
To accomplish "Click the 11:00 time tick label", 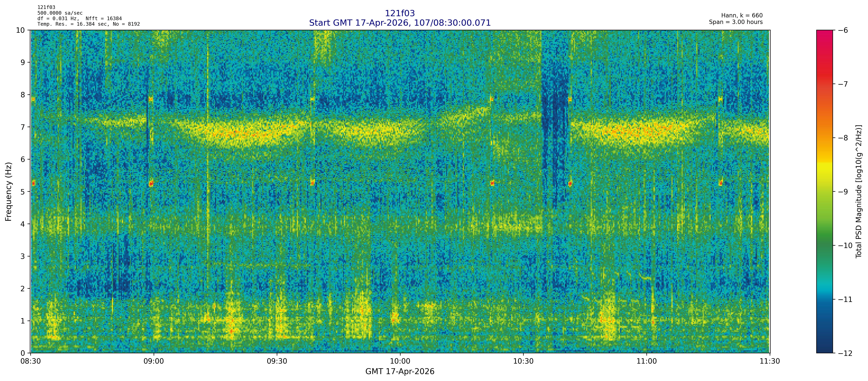I will (646, 362).
